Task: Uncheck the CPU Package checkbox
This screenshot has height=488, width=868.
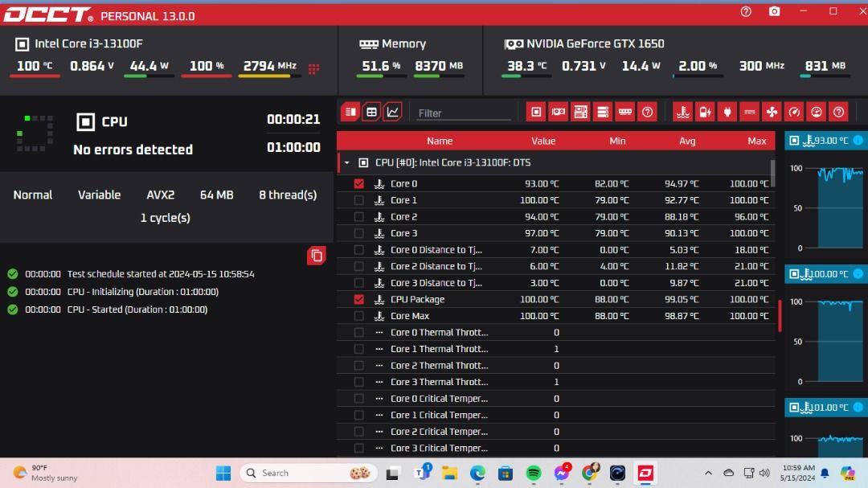Action: tap(358, 299)
